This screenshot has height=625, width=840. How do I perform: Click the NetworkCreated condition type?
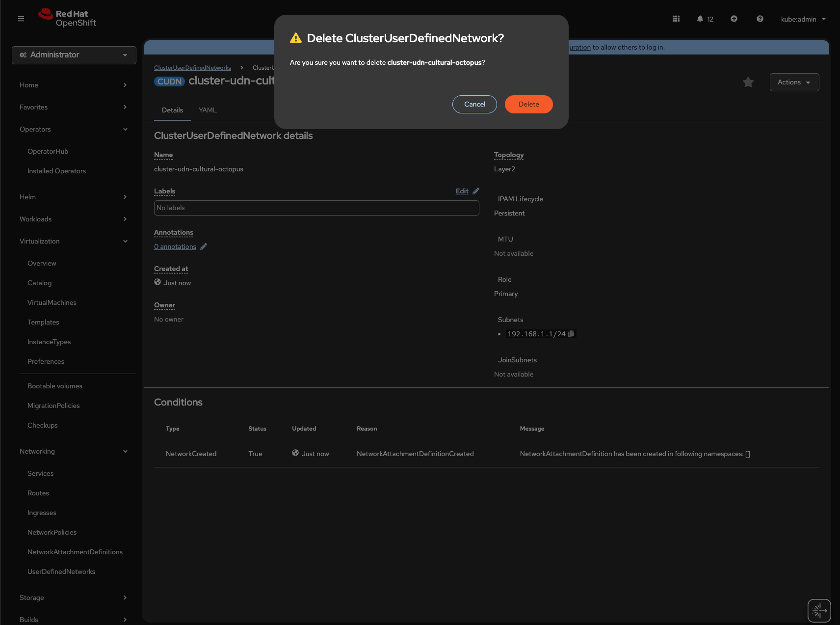(x=191, y=454)
